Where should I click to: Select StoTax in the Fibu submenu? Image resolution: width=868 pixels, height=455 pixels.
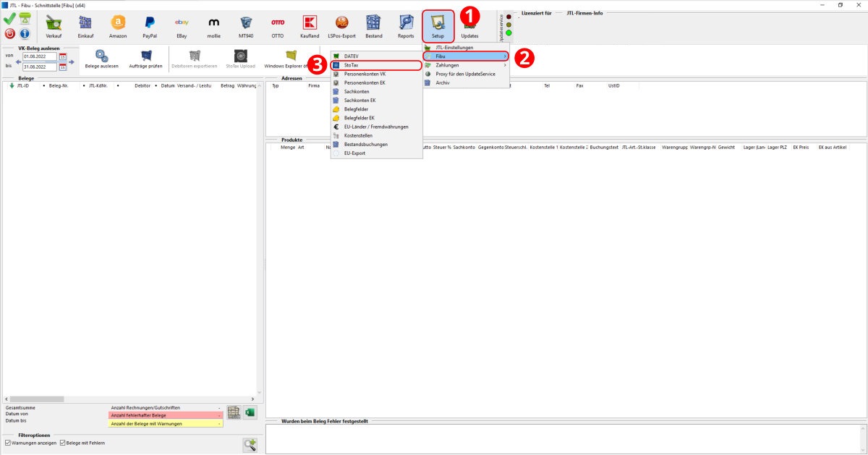(x=375, y=65)
